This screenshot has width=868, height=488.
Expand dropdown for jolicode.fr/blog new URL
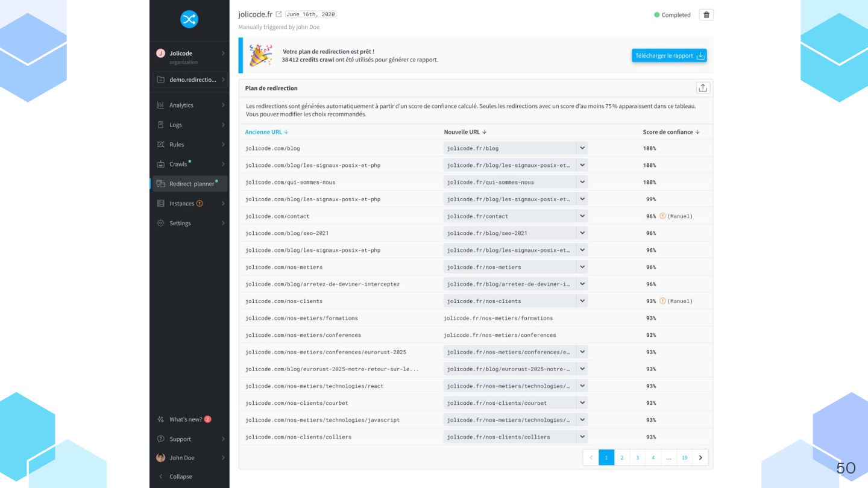(582, 148)
